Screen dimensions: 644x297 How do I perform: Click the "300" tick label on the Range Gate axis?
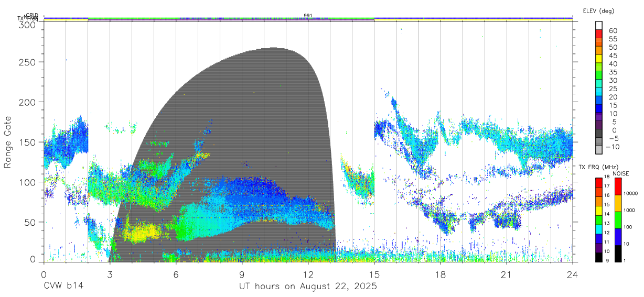pyautogui.click(x=27, y=24)
